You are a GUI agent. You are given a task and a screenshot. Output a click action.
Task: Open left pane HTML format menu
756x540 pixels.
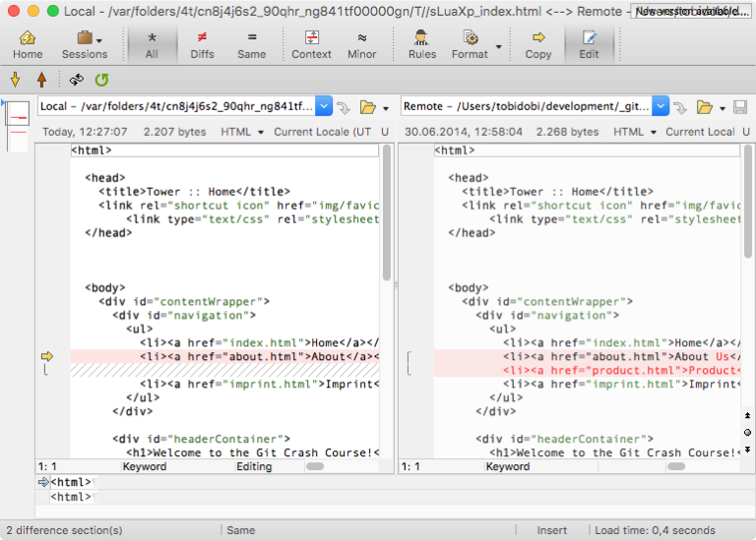click(242, 132)
